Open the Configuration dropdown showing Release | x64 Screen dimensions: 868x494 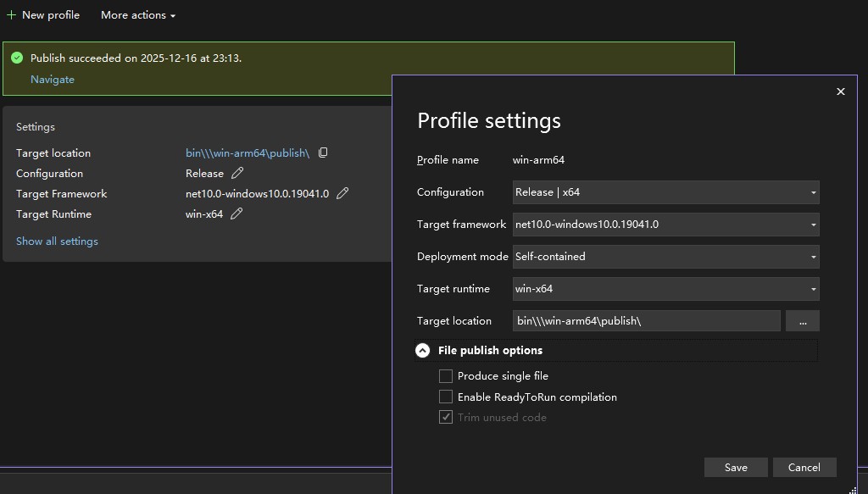click(665, 192)
